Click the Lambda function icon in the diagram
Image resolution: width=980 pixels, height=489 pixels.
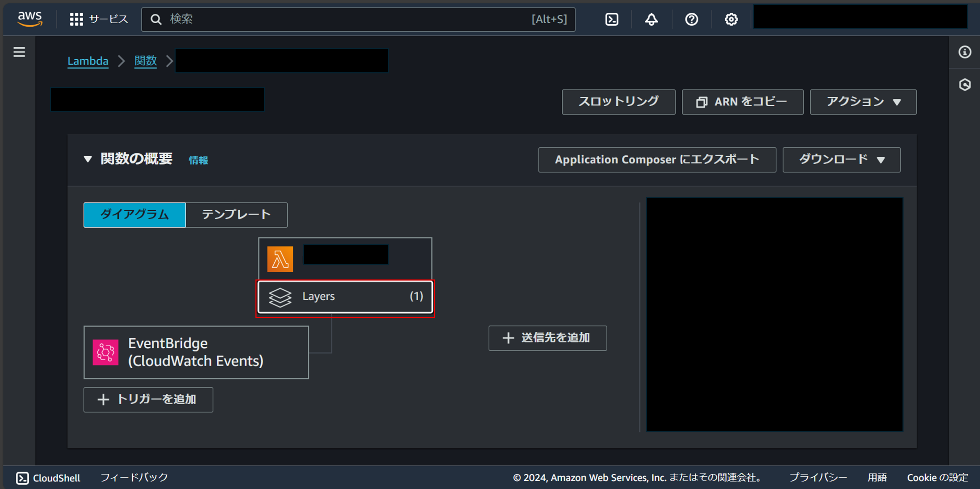[x=280, y=260]
